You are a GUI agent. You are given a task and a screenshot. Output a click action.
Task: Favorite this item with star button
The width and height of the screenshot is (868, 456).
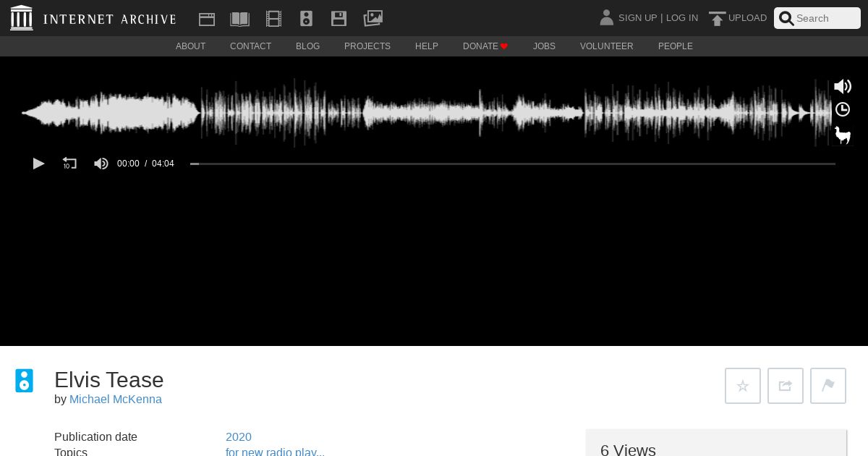[743, 386]
